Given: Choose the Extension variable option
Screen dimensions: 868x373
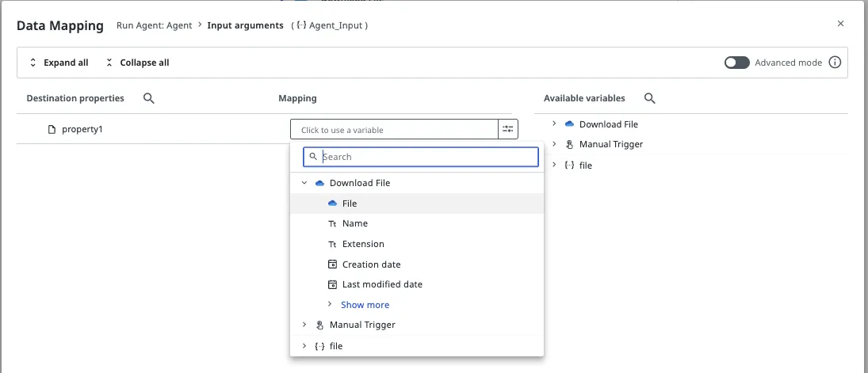Looking at the screenshot, I should [363, 244].
